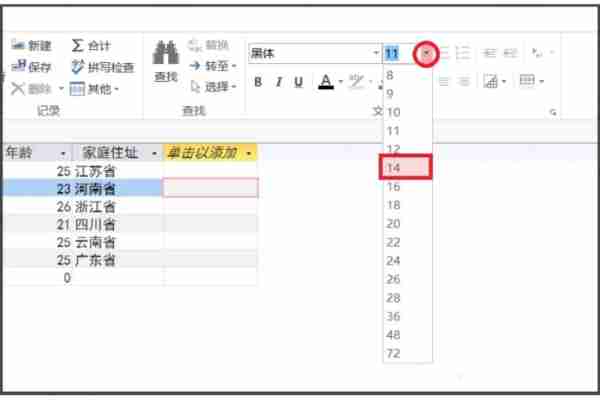Open the 家庭住址 column filter arrow
Screen dimensions: 600x400
point(155,154)
